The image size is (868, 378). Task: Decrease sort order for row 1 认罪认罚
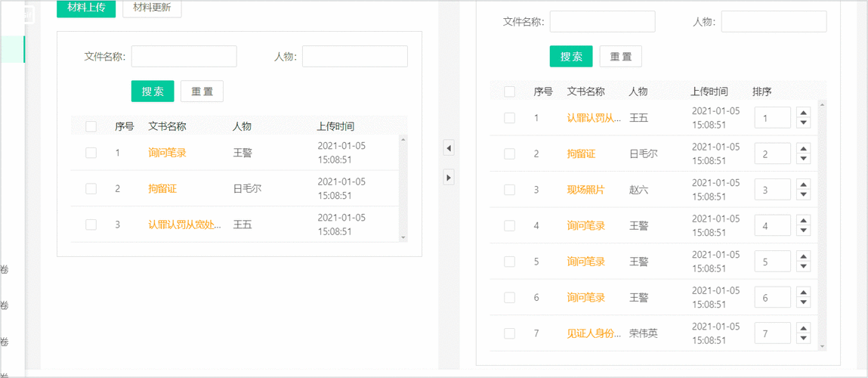pos(803,122)
